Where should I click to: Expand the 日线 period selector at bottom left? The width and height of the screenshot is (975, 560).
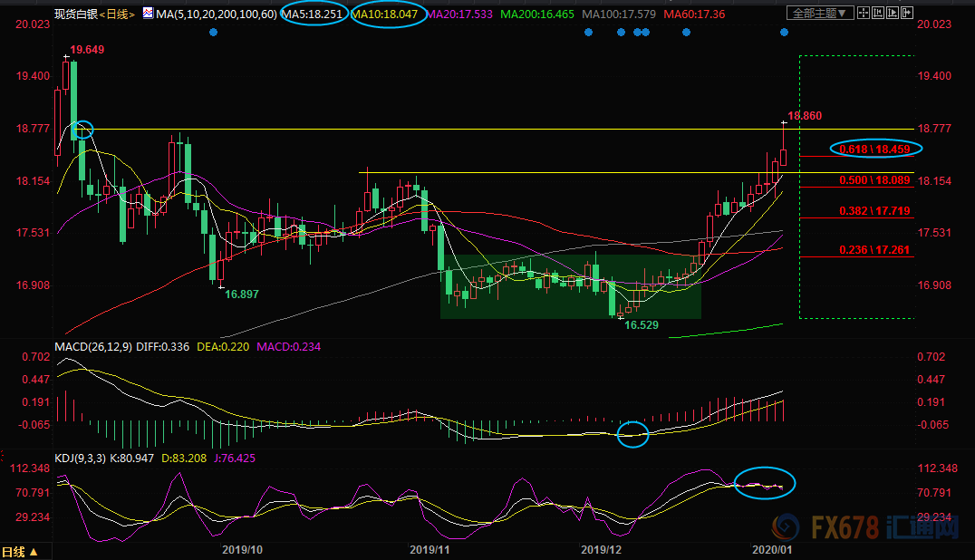tap(20, 552)
